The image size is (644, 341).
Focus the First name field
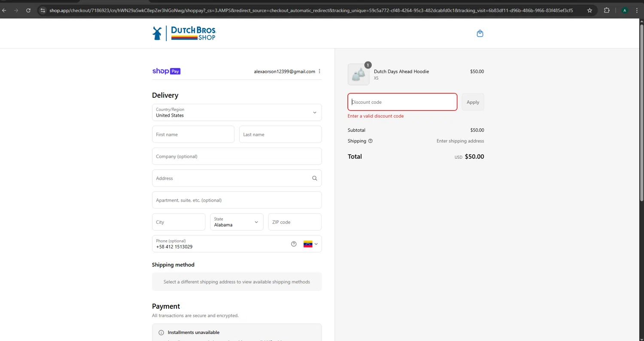193,134
